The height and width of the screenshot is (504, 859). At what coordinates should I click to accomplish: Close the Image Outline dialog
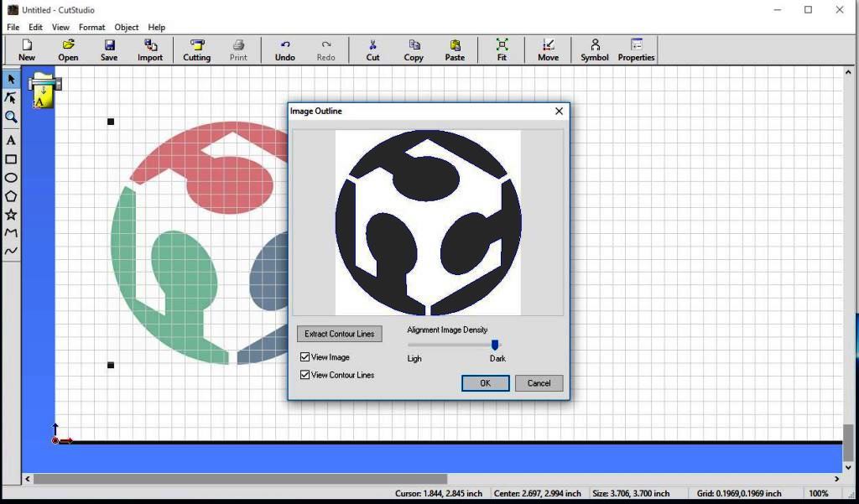(559, 112)
